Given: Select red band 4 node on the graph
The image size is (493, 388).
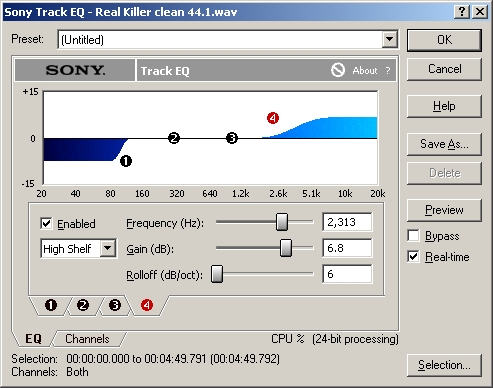Looking at the screenshot, I should [x=273, y=118].
